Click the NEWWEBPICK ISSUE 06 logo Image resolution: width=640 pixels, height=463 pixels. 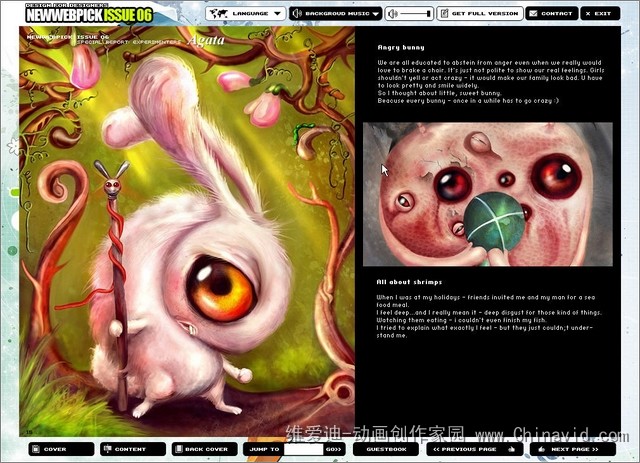89,13
